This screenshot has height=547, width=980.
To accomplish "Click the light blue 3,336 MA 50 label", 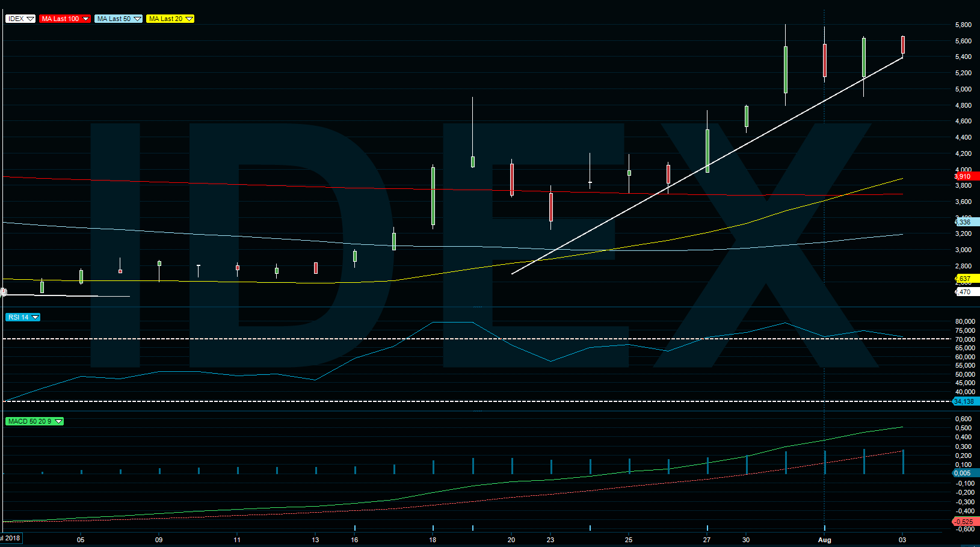I will pos(966,222).
